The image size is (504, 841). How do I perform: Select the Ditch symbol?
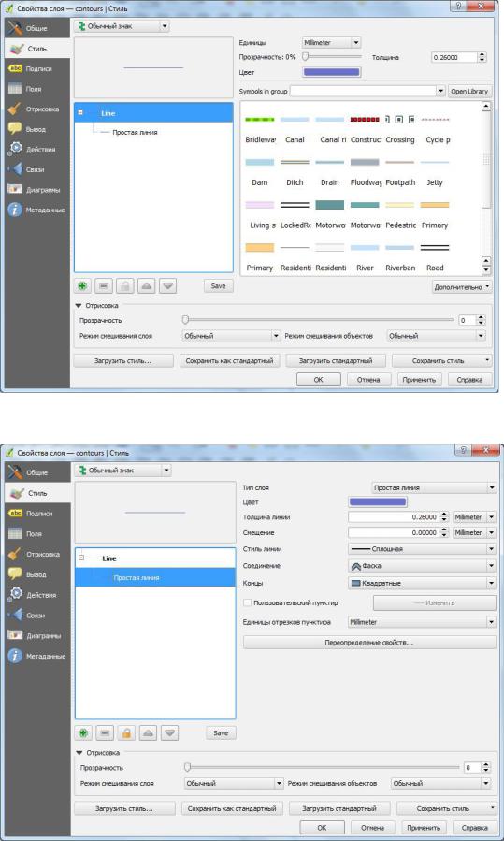295,171
